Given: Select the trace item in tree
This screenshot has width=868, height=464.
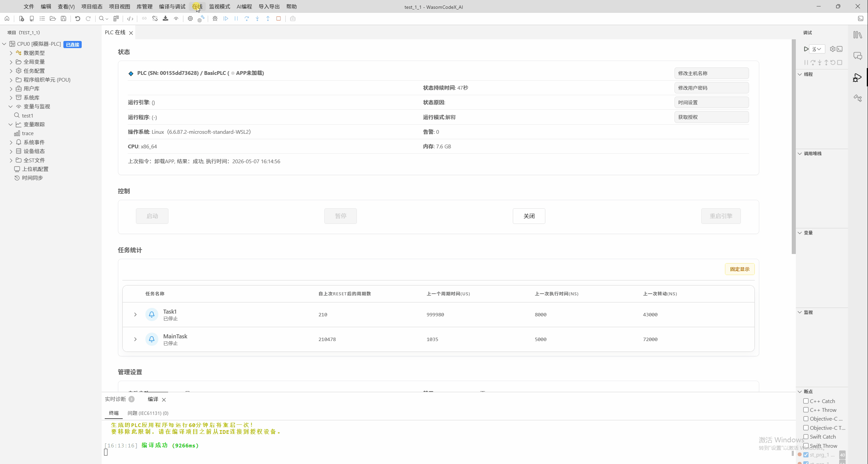Looking at the screenshot, I should pyautogui.click(x=27, y=133).
